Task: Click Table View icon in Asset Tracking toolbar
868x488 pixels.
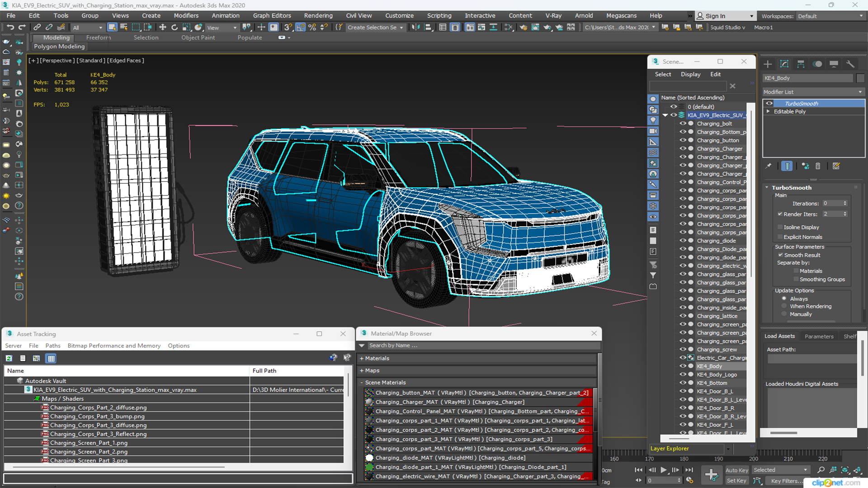Action: coord(51,358)
